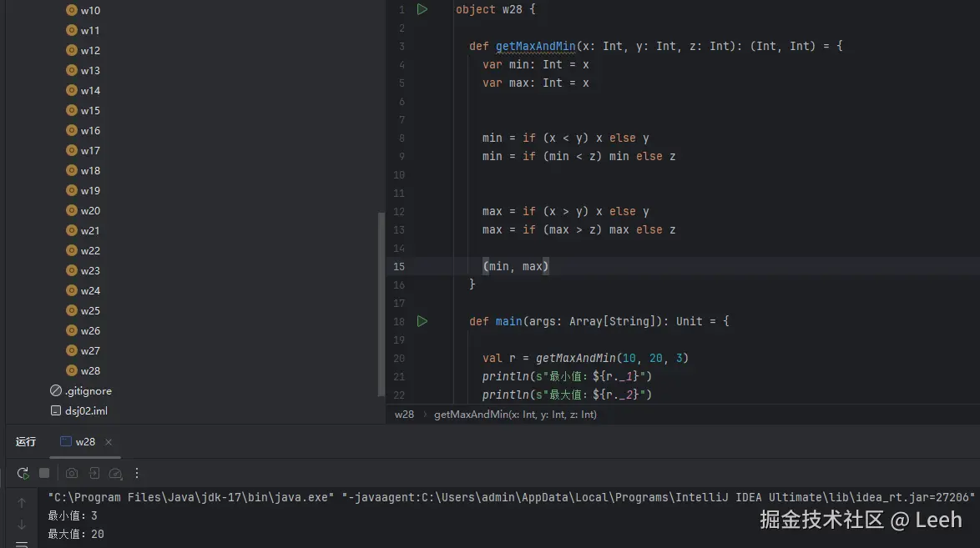Select w14 in project tree
Screen dimensions: 980x548
[90, 91]
